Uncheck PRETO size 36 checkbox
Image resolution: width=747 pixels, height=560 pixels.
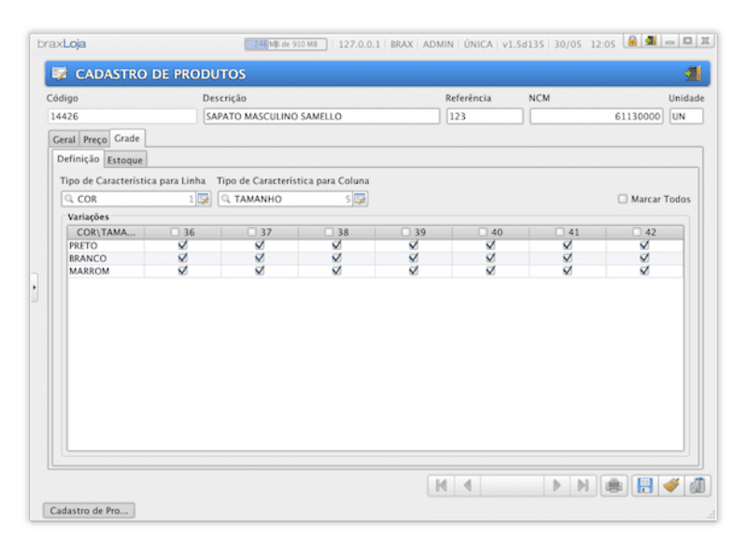[x=183, y=245]
